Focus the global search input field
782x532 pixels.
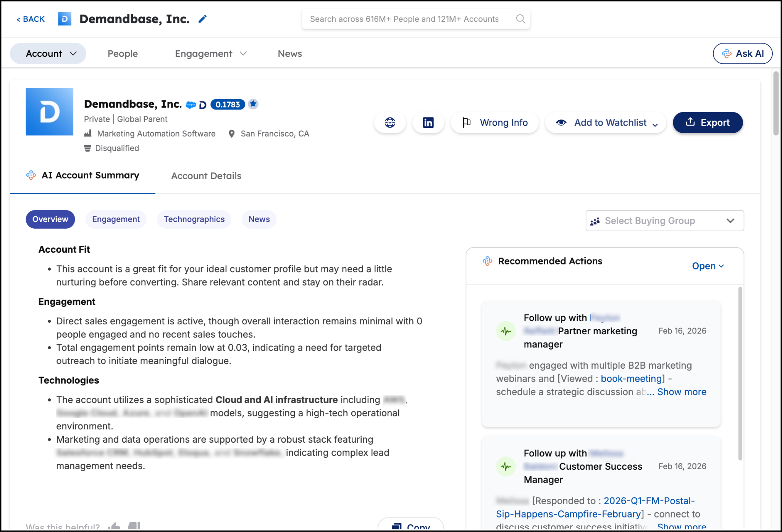point(416,19)
